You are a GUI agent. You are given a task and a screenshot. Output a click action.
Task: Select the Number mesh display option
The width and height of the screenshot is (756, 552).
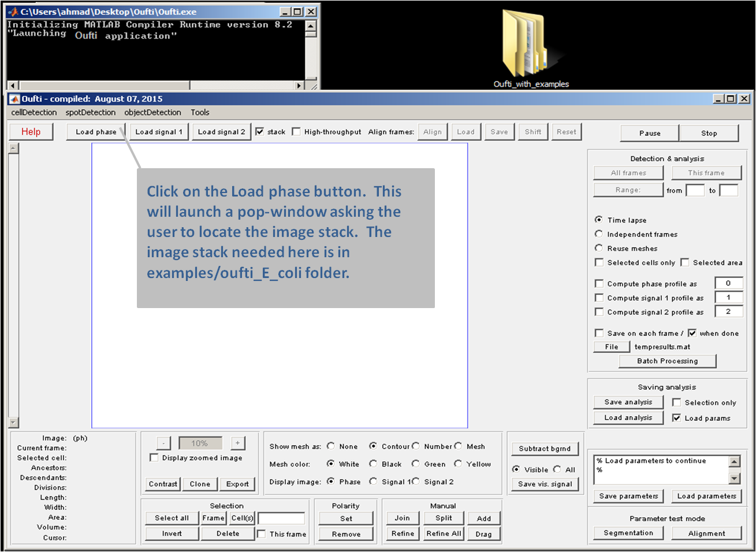(x=416, y=446)
